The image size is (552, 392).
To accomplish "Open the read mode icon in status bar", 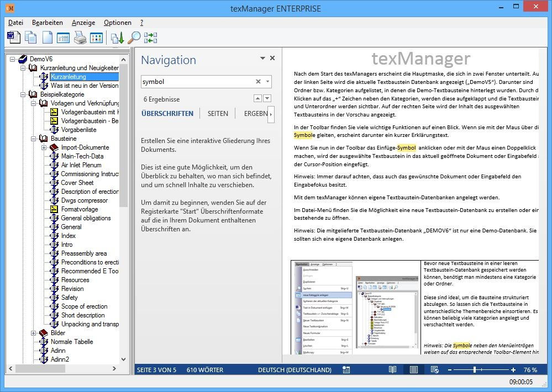I will [x=393, y=369].
